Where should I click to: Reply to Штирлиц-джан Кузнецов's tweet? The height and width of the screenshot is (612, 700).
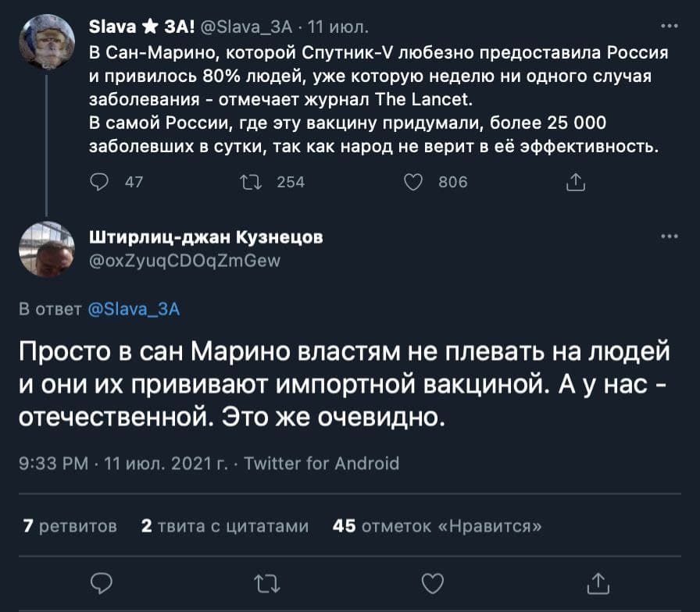pyautogui.click(x=102, y=582)
